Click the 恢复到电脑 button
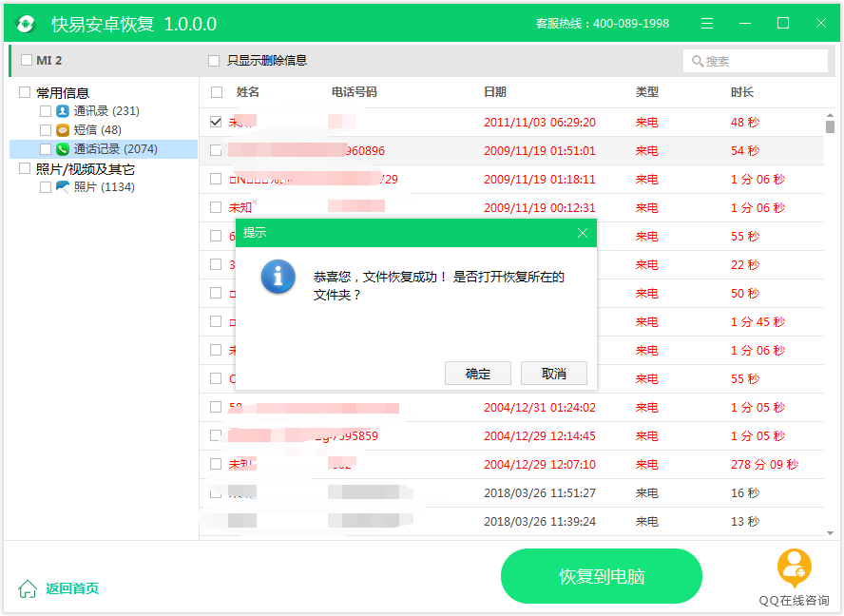The image size is (844, 616). click(x=602, y=576)
